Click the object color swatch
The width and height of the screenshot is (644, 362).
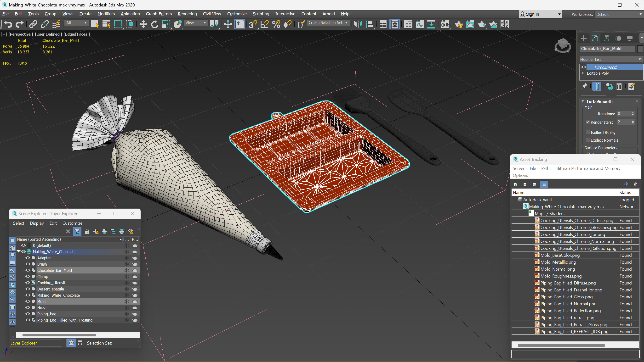[x=640, y=49]
